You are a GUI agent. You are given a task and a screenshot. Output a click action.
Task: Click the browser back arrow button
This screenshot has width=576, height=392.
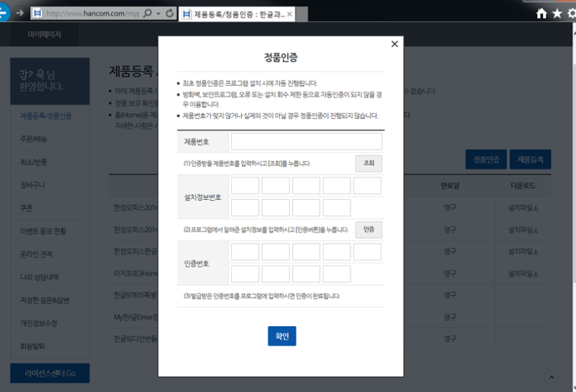[3, 12]
